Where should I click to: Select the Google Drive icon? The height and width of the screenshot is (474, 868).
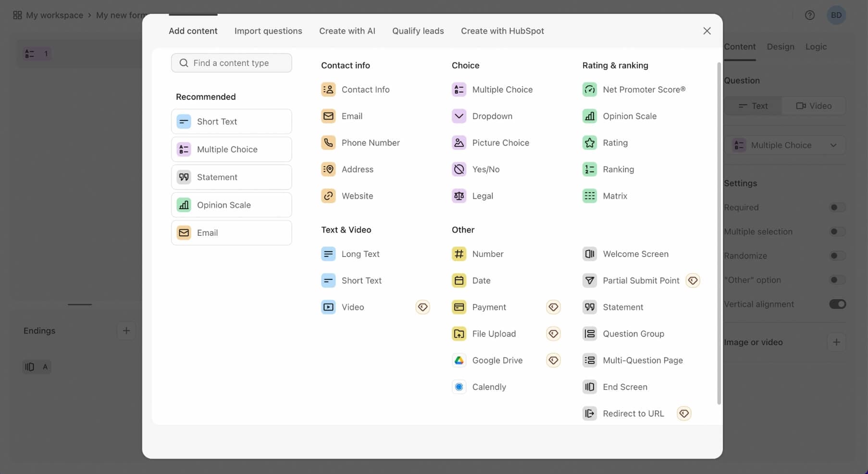pyautogui.click(x=459, y=360)
